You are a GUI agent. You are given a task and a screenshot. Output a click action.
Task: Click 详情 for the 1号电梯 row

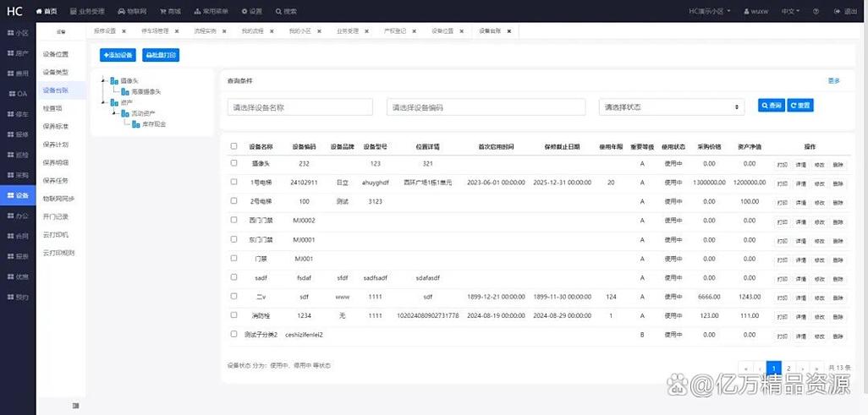coord(801,183)
